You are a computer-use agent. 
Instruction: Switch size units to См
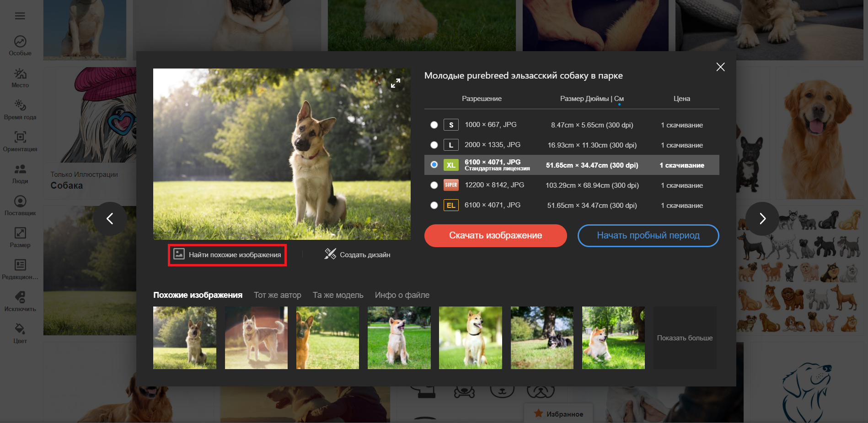[619, 99]
